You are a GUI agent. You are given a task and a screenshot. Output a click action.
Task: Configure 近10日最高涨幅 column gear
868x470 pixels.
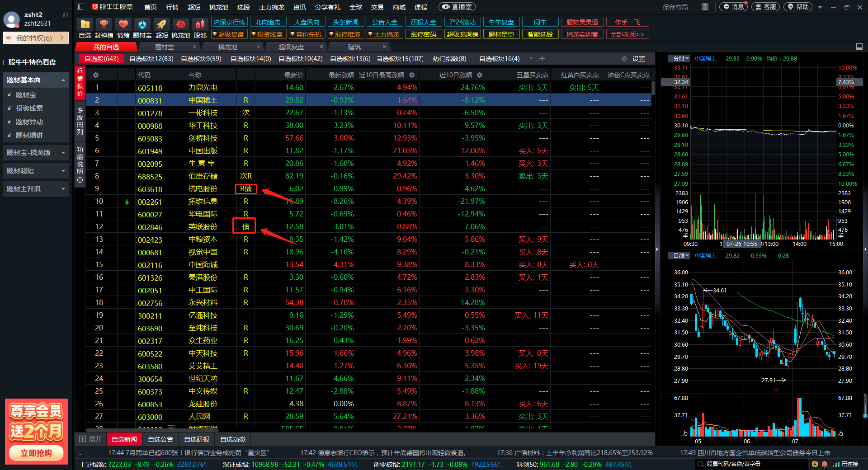tap(412, 75)
